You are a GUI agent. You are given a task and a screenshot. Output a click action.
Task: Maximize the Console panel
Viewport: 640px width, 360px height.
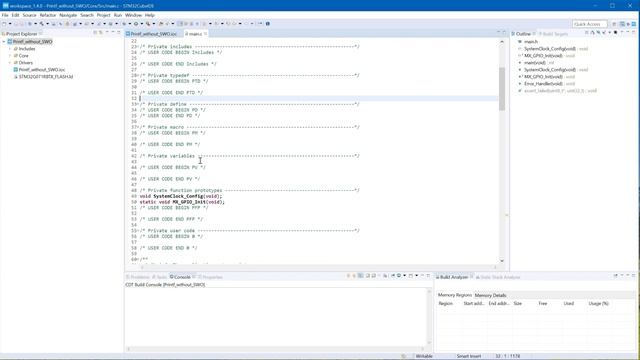click(x=428, y=276)
